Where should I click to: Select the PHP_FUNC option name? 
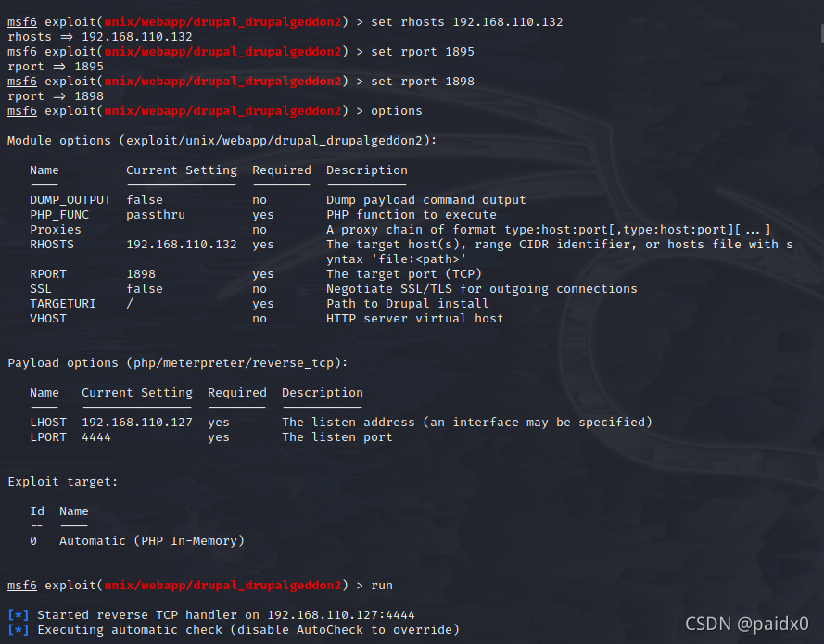59,215
